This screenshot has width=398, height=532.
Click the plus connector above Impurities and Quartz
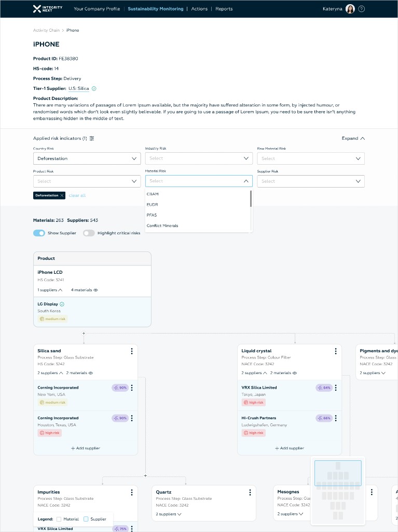145,476
